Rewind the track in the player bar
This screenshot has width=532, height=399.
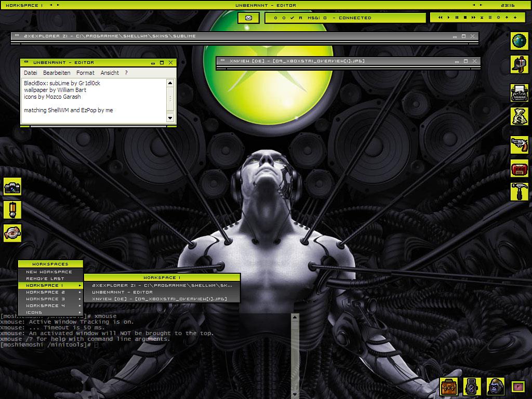(440, 18)
